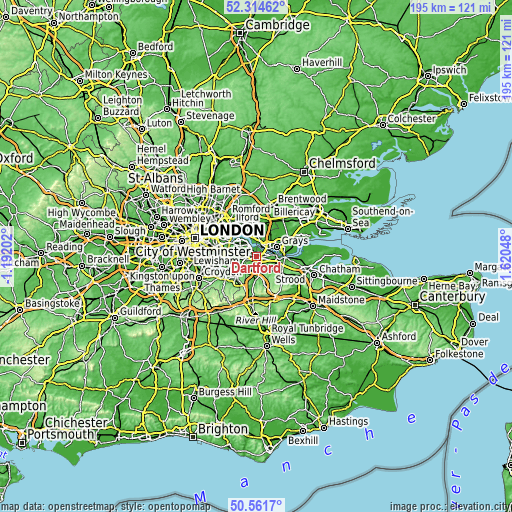Click the Chatham label
This screenshot has height=512, width=512.
click(x=340, y=269)
